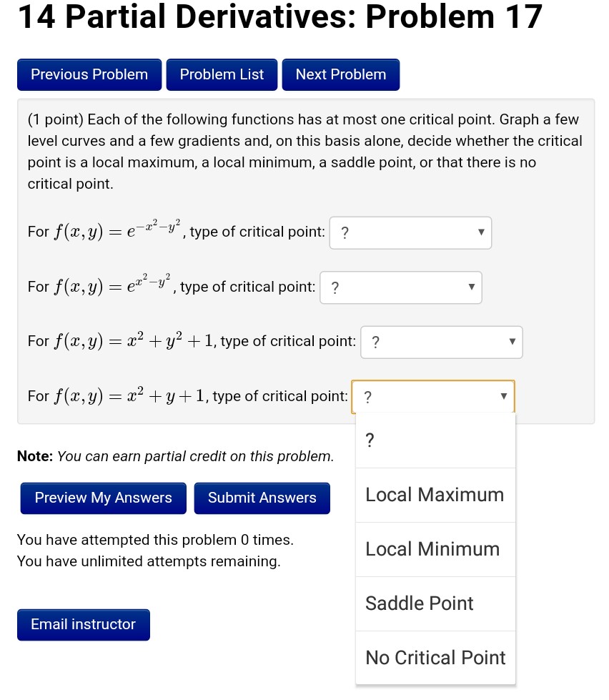Open the dropdown for f(x,y) = x² + y + 1
This screenshot has height=700, width=609.
click(432, 396)
